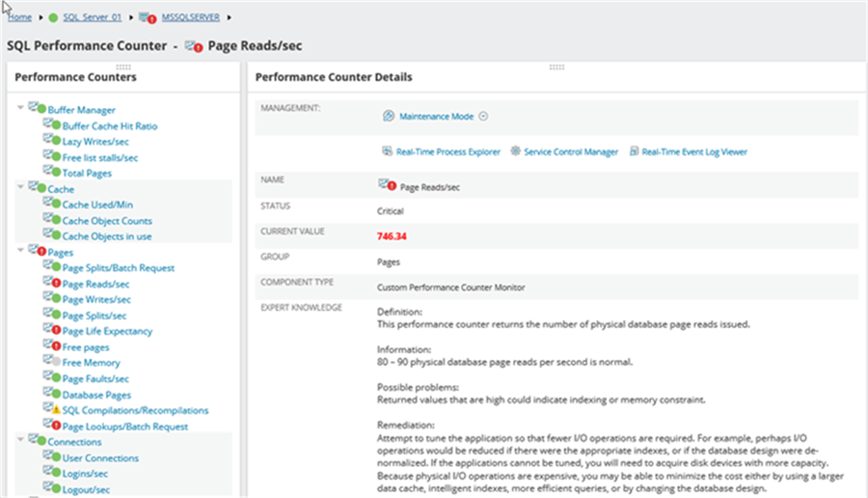This screenshot has width=868, height=498.
Task: Click the red current value 746.34
Action: (x=392, y=236)
